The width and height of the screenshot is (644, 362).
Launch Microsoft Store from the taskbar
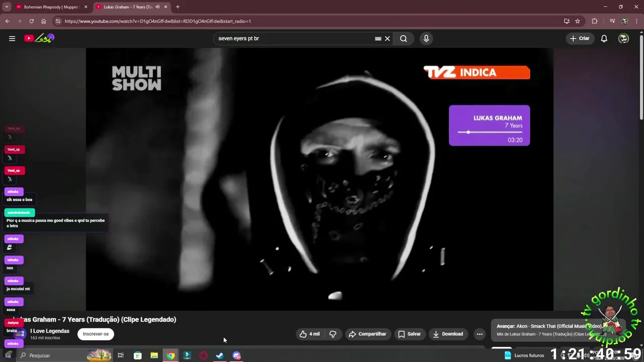coord(137,355)
